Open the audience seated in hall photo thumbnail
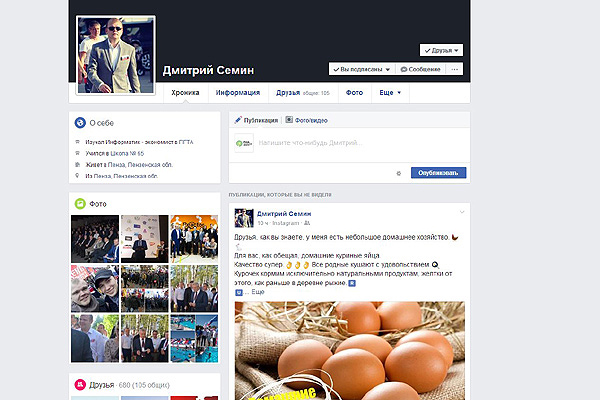The height and width of the screenshot is (400, 600). coord(95,239)
